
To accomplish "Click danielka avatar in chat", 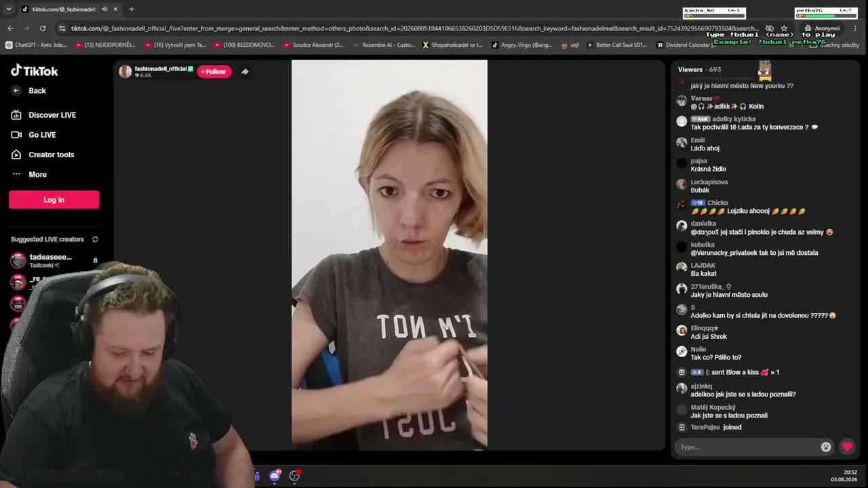I will 682,226.
